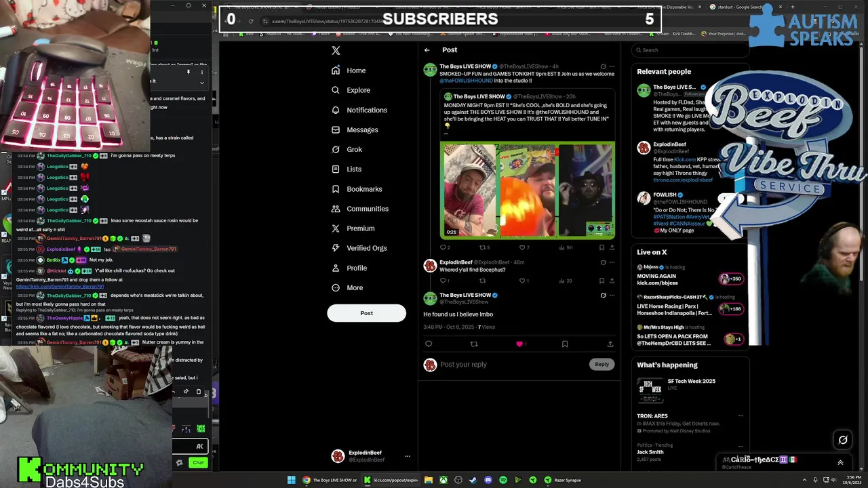Click Grok icon on first Boys LIVE SHOW post
868x488 pixels.
[x=603, y=66]
